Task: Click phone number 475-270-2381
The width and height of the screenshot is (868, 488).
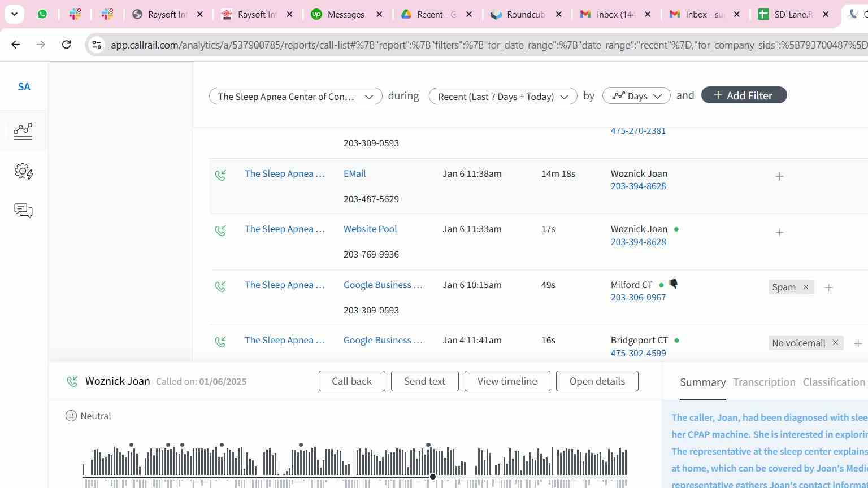Action: tap(638, 130)
